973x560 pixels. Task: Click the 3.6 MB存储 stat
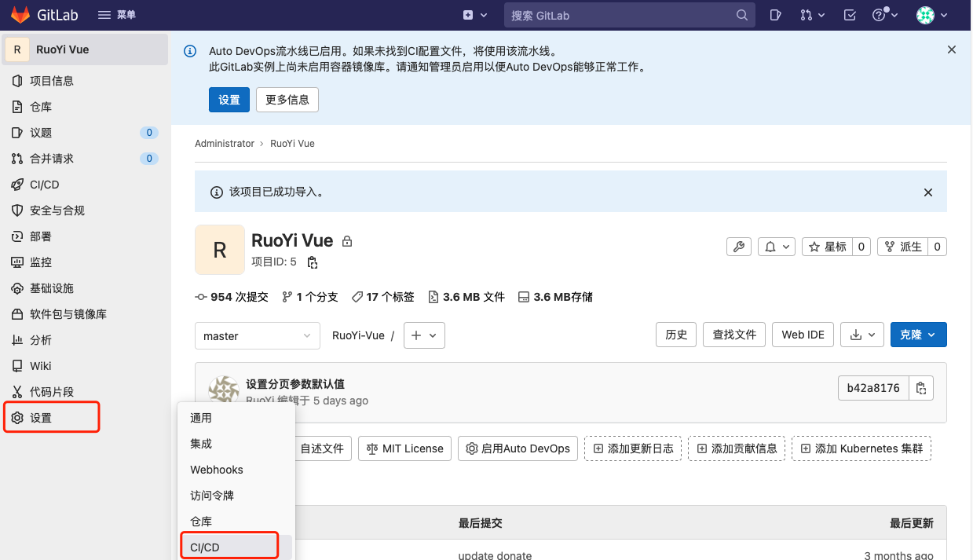(555, 297)
